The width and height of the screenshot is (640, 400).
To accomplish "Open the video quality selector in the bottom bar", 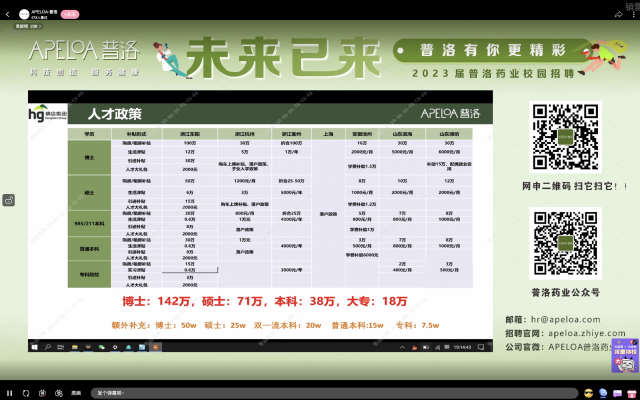I will (x=76, y=393).
